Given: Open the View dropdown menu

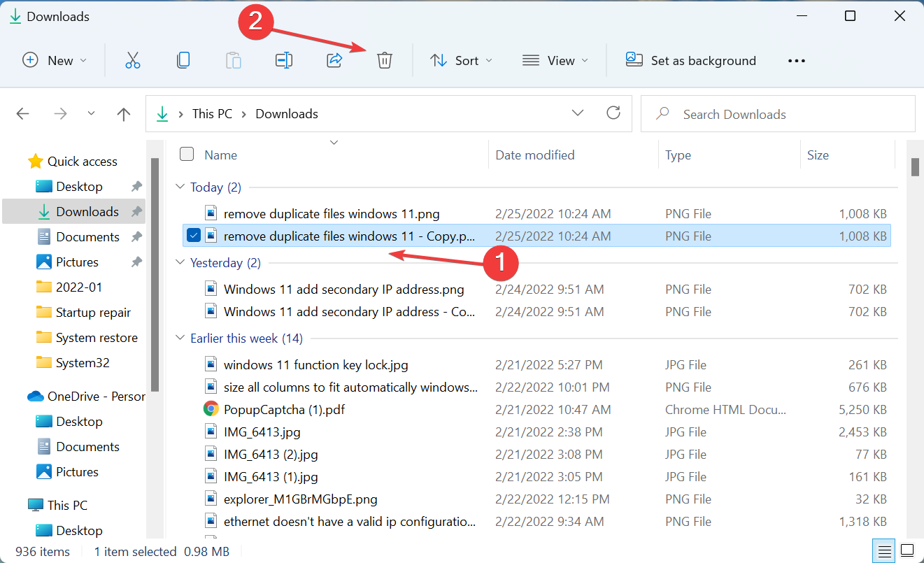Looking at the screenshot, I should click(x=555, y=61).
